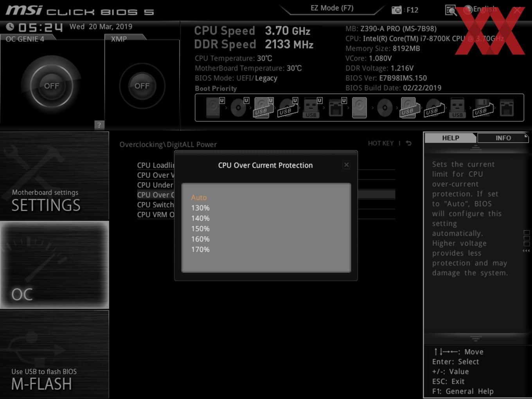Image resolution: width=532 pixels, height=399 pixels.
Task: Select the UEFI USB hard disk boot icon
Action: click(264, 108)
